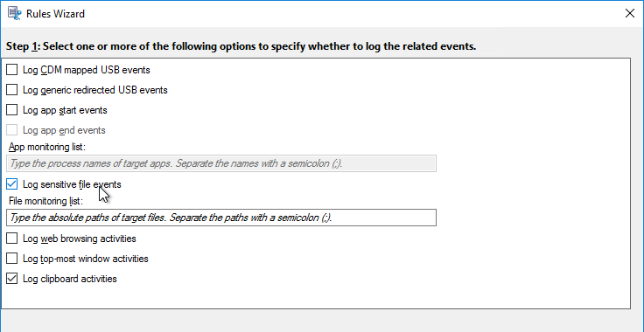644x332 pixels.
Task: Click into the File monitoring list field
Action: [221, 218]
